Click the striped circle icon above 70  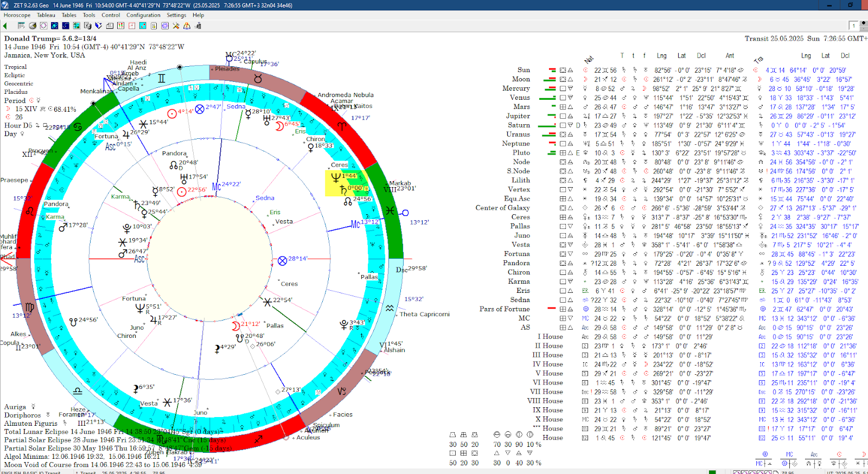(x=496, y=435)
